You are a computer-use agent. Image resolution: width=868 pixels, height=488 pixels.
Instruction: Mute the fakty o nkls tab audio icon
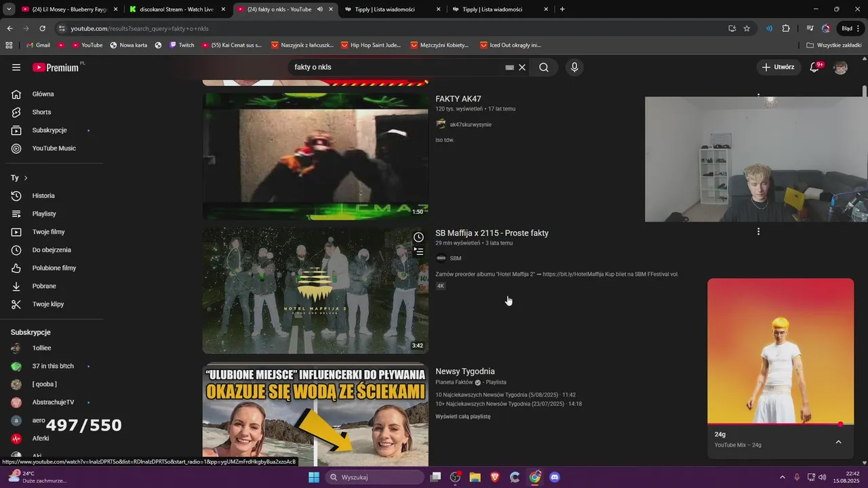319,9
